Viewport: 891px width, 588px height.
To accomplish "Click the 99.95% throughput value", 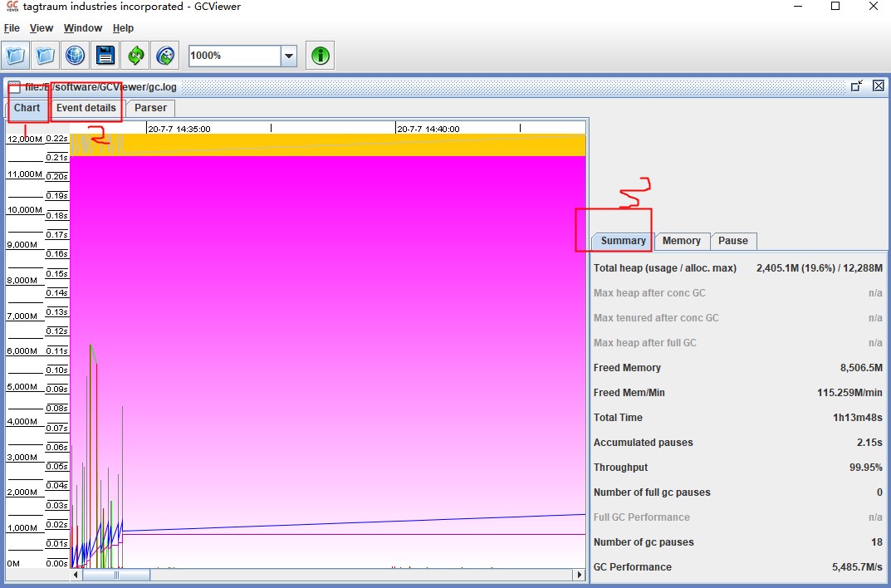I will (x=865, y=468).
